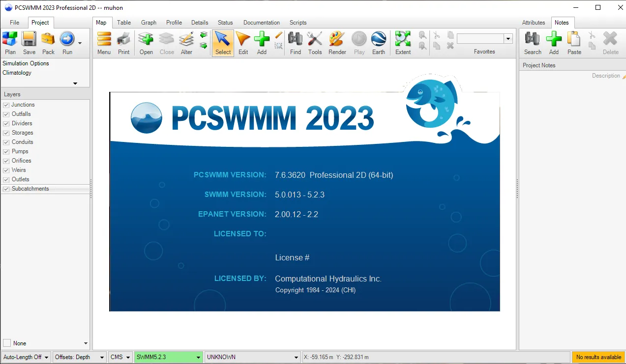Click the Paste icon in Notes toolbar
Image resolution: width=626 pixels, height=364 pixels.
tap(574, 43)
